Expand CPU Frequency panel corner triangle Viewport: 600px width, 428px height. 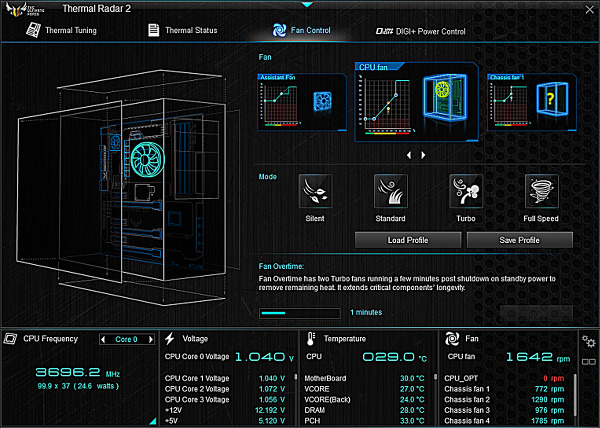(153, 421)
